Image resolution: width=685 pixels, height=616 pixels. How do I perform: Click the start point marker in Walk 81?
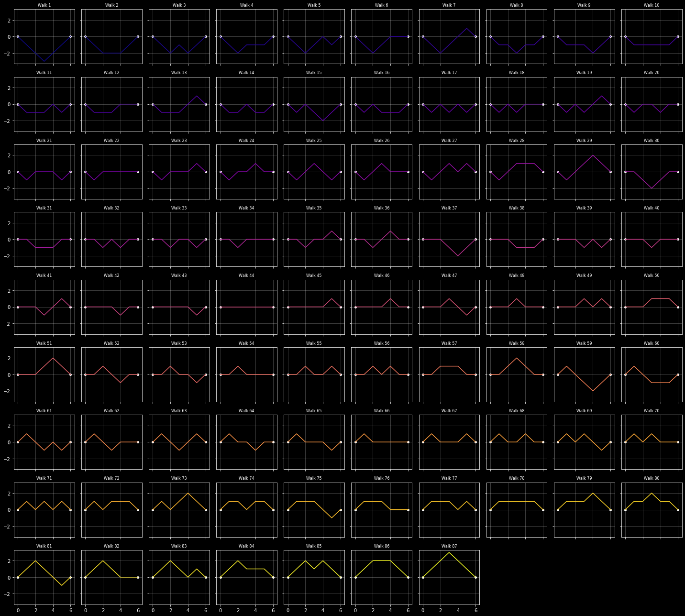coord(18,577)
